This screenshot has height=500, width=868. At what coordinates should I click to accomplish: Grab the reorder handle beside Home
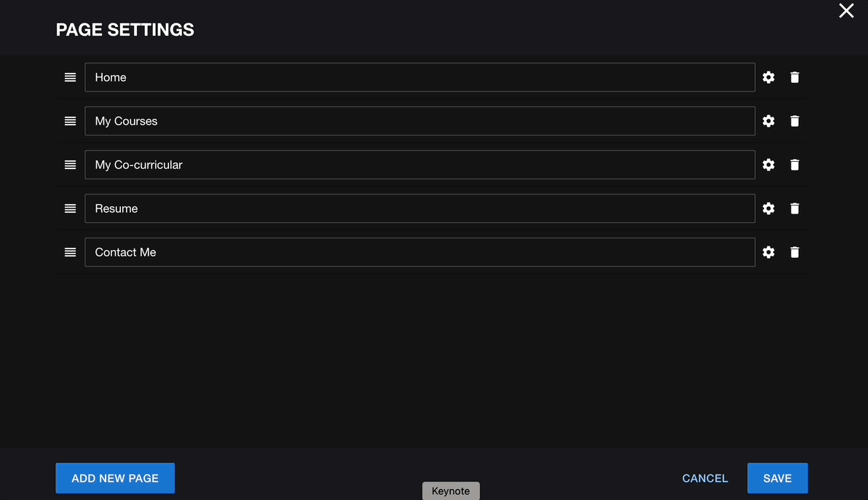tap(71, 77)
